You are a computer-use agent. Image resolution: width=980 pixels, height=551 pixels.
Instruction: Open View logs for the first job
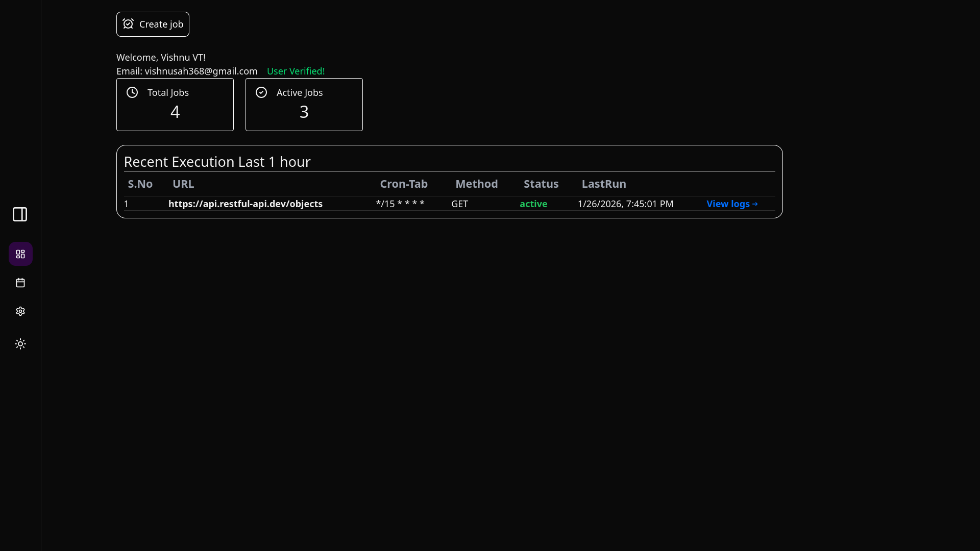tap(732, 204)
